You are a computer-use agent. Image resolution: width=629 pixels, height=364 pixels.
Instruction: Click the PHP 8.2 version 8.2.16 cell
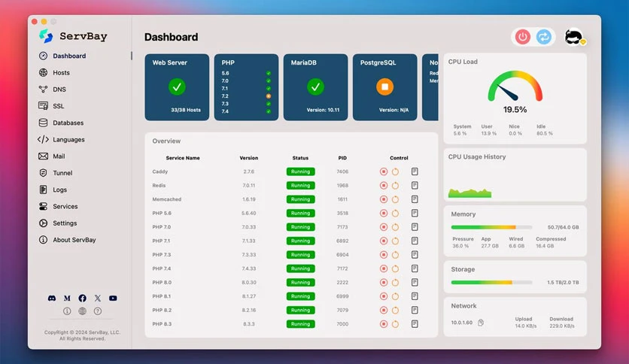[249, 310]
